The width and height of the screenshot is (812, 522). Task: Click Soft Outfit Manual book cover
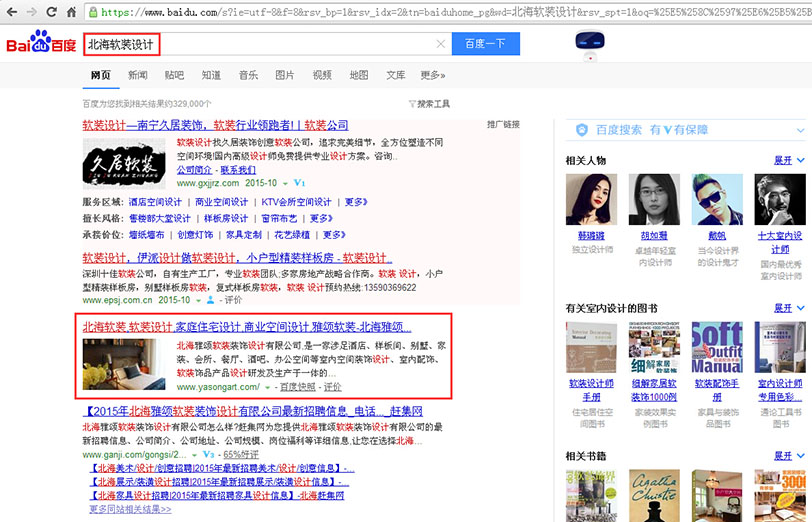[x=717, y=347]
